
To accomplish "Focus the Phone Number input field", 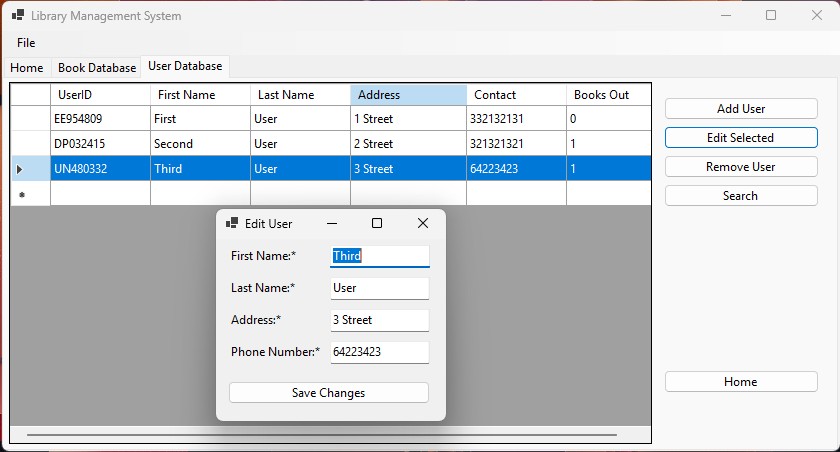I will coord(380,352).
